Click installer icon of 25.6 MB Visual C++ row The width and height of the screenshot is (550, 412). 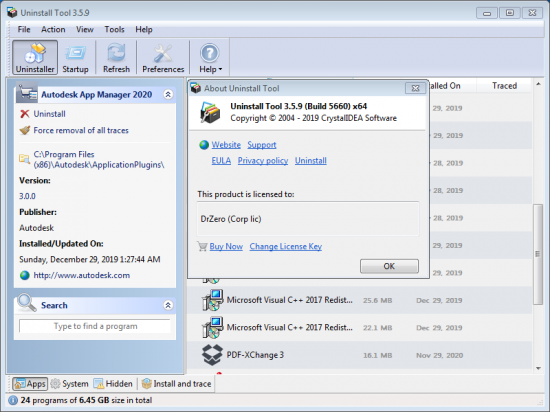tap(213, 300)
